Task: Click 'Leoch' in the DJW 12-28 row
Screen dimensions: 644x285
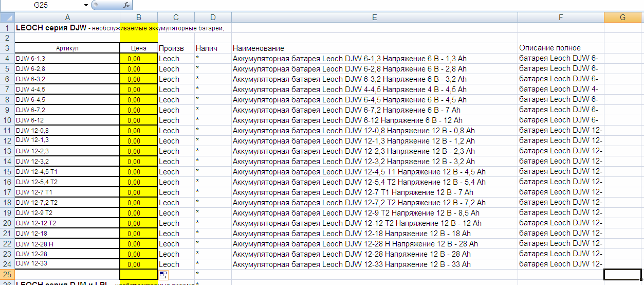Action: coord(176,254)
